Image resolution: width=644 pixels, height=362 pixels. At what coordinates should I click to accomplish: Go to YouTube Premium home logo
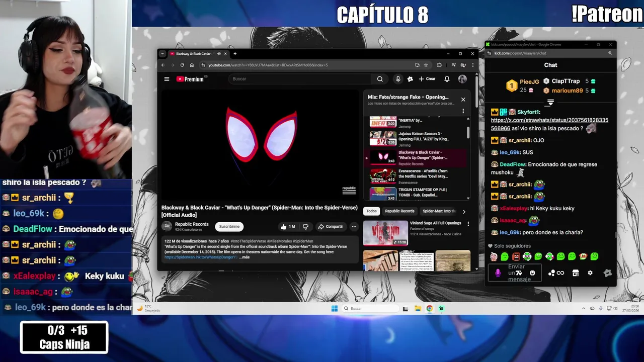(x=190, y=79)
